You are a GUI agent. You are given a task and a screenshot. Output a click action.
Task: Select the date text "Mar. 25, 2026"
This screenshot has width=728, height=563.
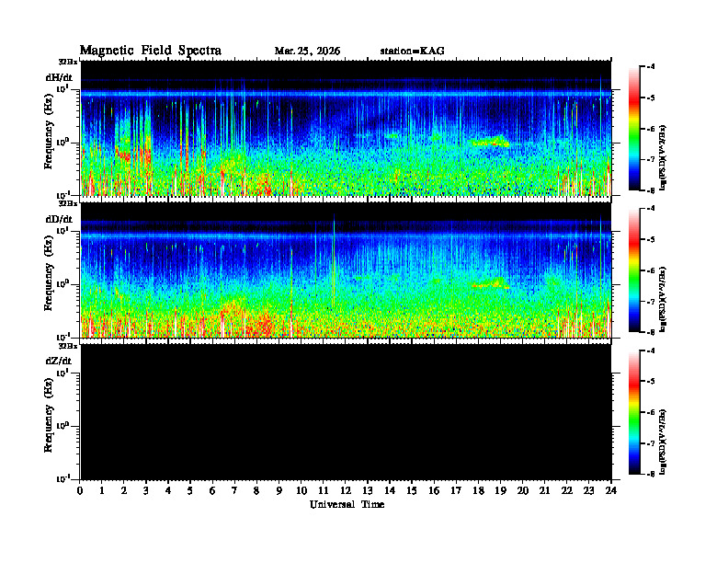tap(307, 52)
